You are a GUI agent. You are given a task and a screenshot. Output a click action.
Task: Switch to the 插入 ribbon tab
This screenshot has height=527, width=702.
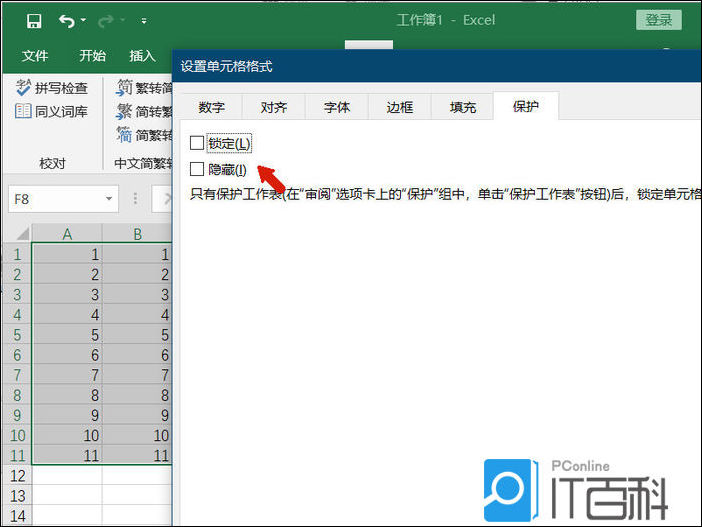pyautogui.click(x=142, y=56)
